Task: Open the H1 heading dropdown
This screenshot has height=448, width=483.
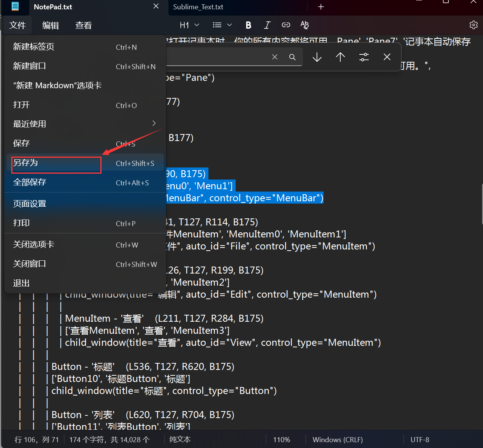Action: [189, 25]
